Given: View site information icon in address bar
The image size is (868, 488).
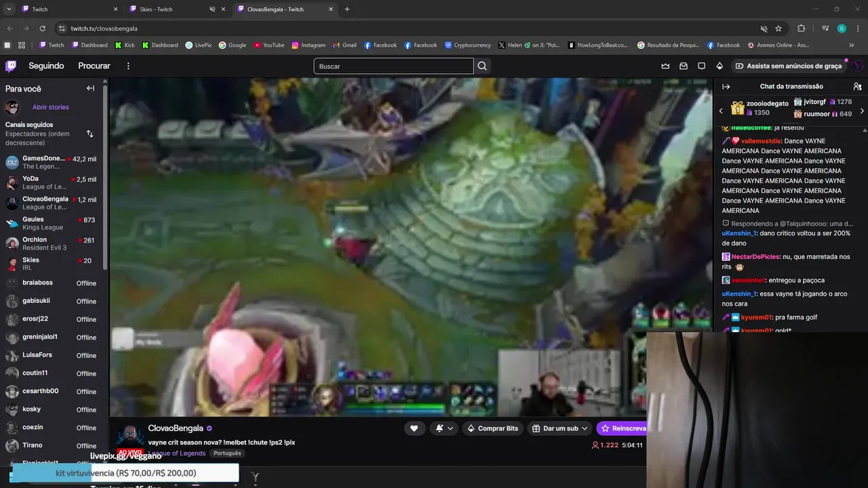Looking at the screenshot, I should (x=62, y=28).
